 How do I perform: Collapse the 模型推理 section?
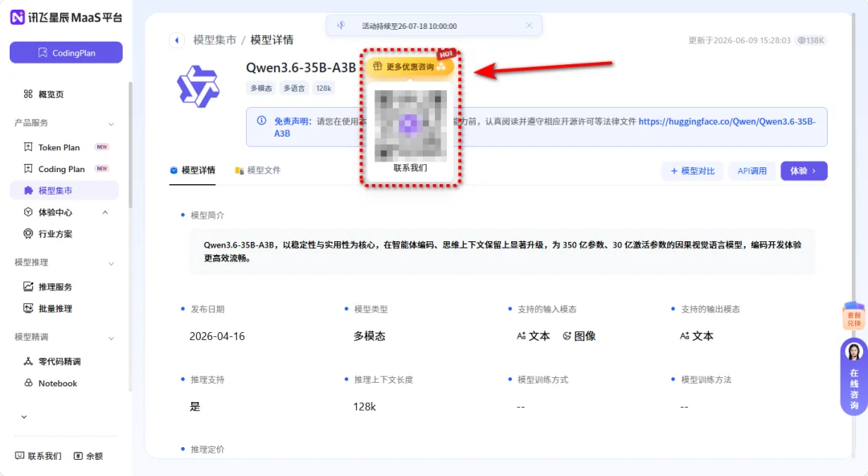point(111,263)
